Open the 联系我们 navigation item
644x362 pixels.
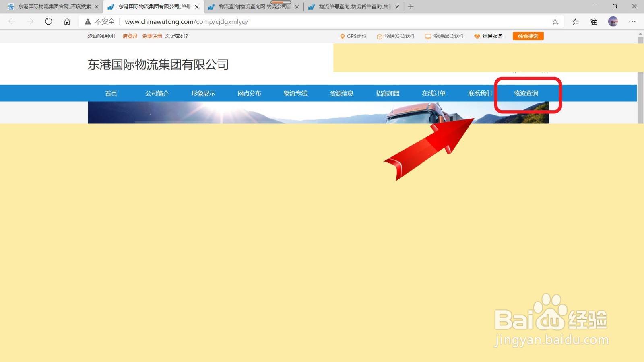(x=480, y=93)
